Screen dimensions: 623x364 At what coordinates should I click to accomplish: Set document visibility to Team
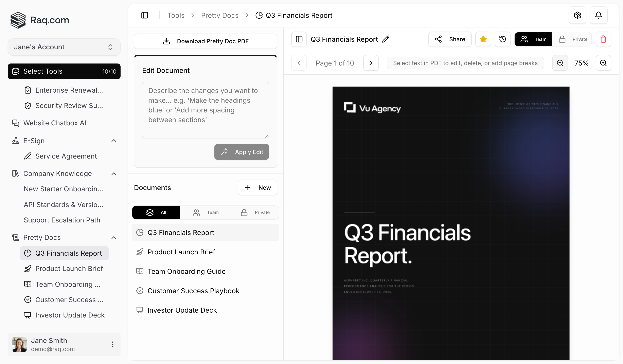pyautogui.click(x=533, y=39)
